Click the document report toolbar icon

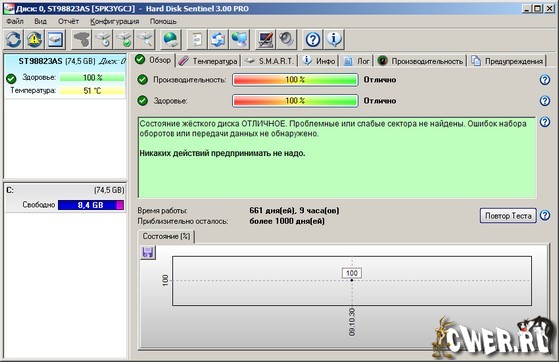click(197, 39)
